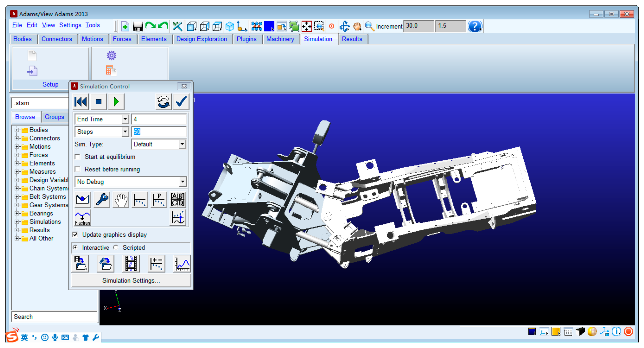Select the Scripted radio button

(x=116, y=247)
